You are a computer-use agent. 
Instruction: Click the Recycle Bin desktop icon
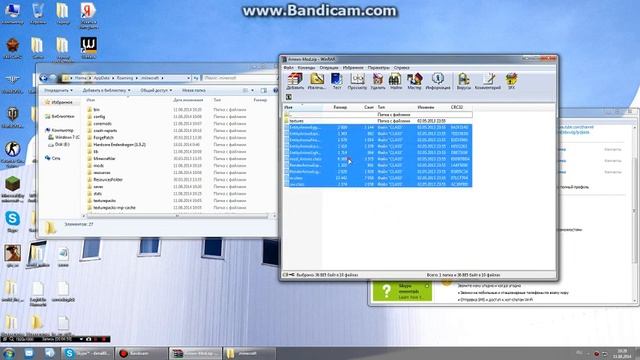(x=38, y=14)
